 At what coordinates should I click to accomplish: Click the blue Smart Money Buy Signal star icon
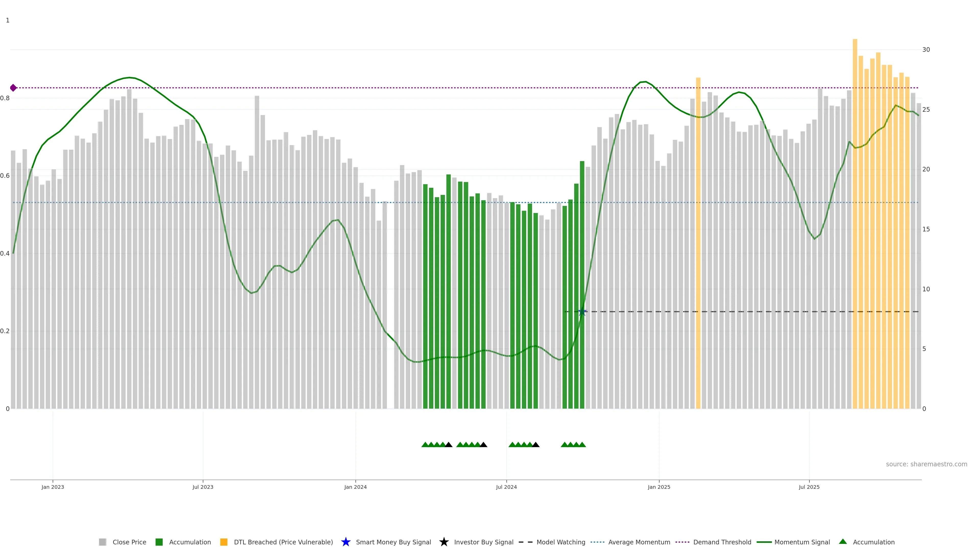[x=346, y=542]
